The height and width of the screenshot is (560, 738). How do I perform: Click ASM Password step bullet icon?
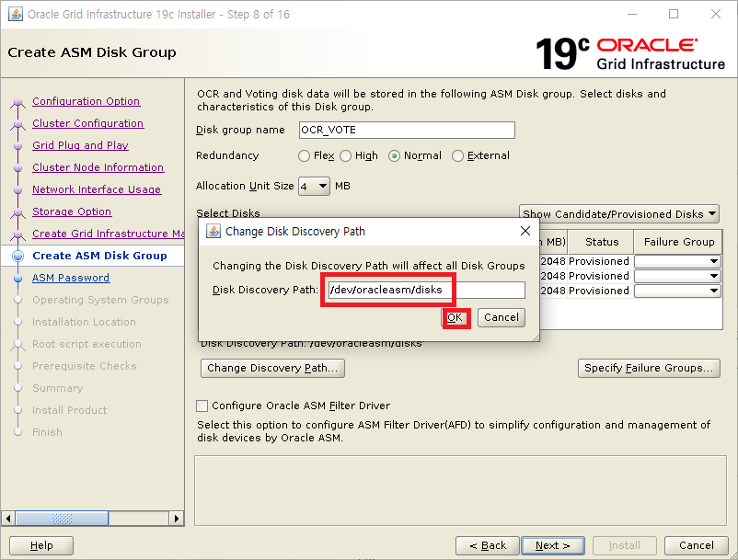coord(17,278)
